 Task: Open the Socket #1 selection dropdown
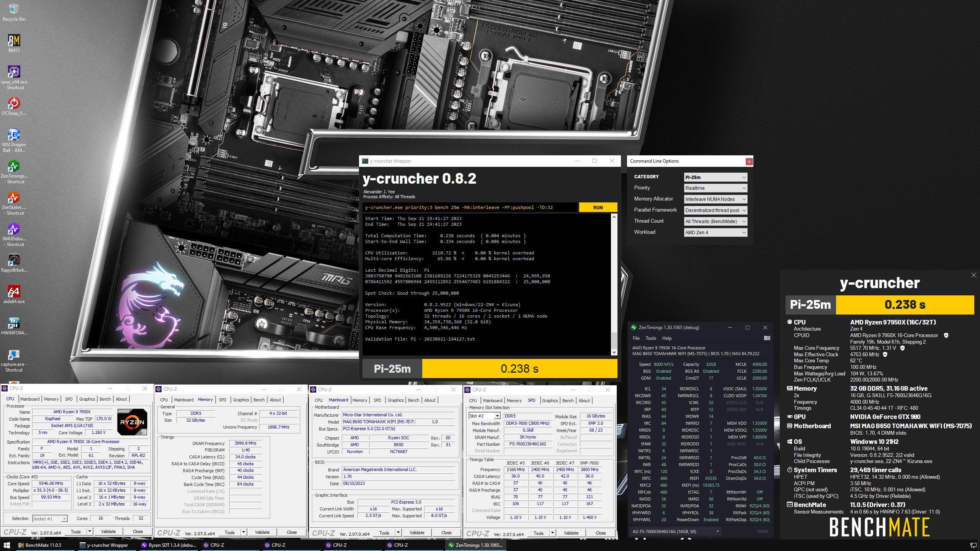[50, 519]
